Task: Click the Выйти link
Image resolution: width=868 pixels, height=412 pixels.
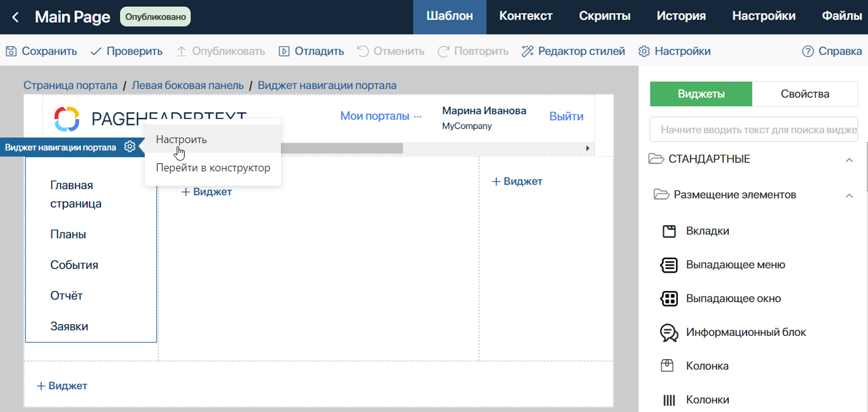Action: pos(566,116)
